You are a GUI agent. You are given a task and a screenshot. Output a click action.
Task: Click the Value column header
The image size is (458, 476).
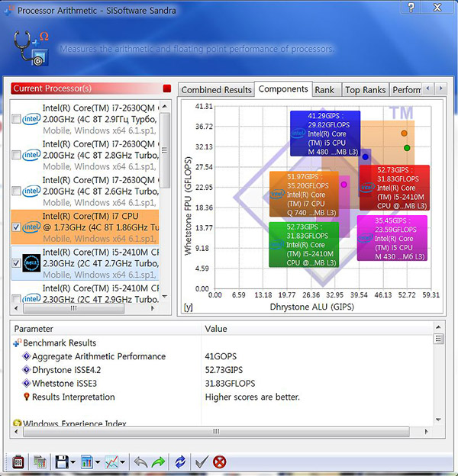tap(317, 329)
